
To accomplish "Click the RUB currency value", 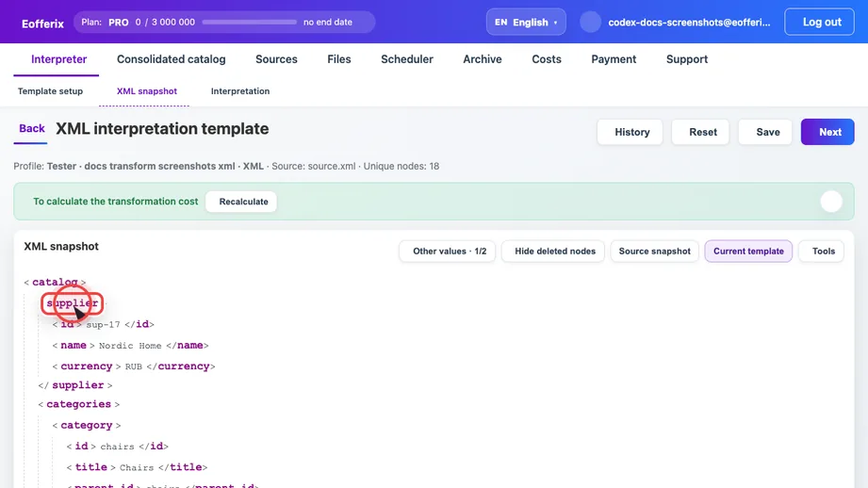I will (134, 366).
